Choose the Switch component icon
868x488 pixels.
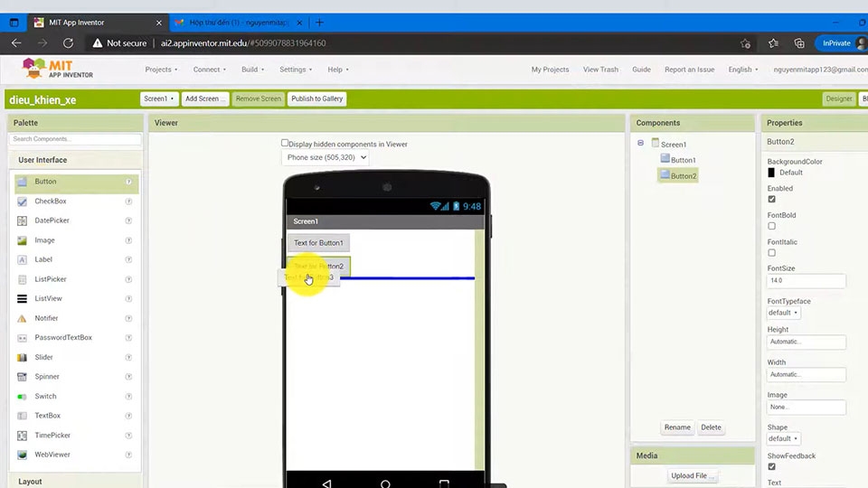(22, 396)
